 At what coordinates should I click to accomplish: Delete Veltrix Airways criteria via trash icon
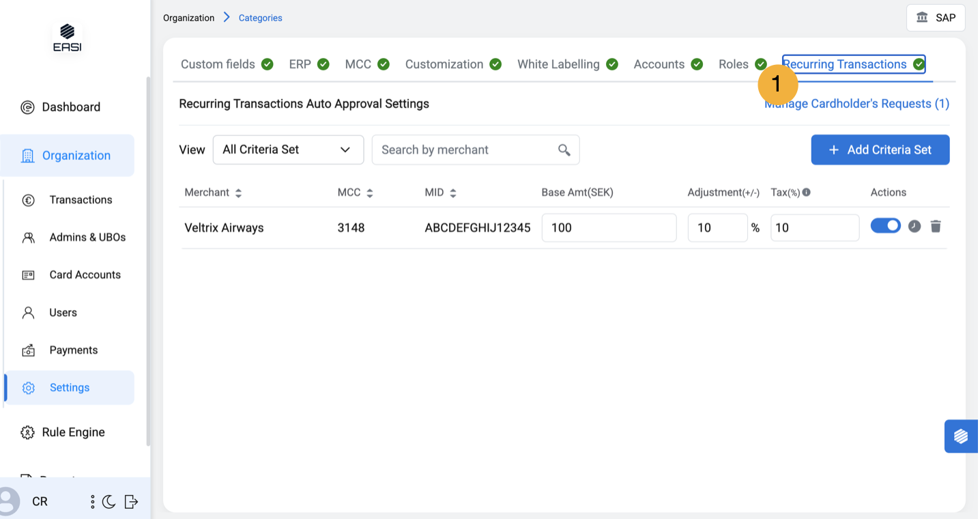[x=936, y=227]
